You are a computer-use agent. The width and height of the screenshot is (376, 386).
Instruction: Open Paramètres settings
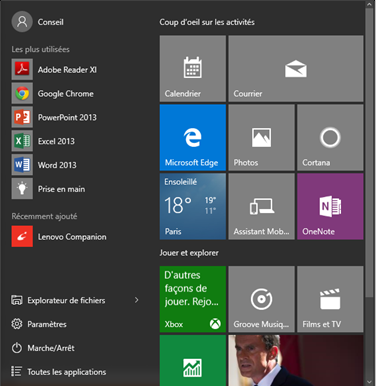[x=39, y=324]
